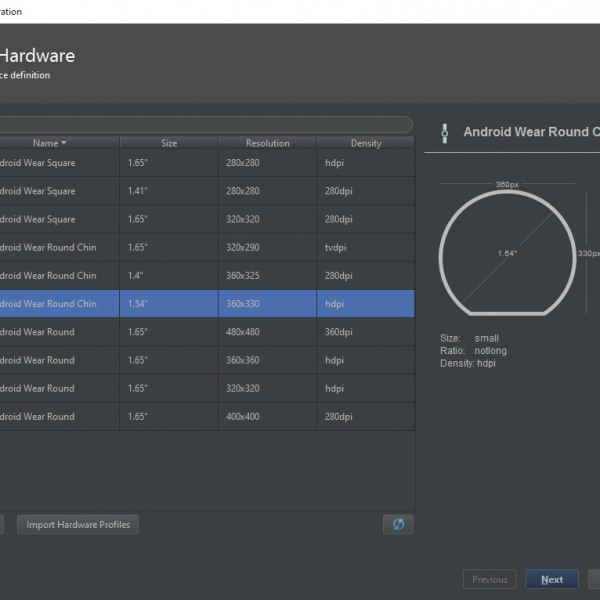The width and height of the screenshot is (600, 600).
Task: Sort the list by the Name column
Action: 50,143
